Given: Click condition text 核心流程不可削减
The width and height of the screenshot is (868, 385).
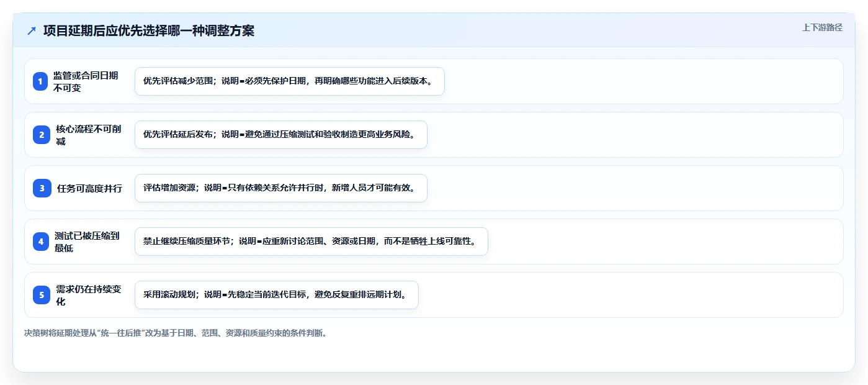Looking at the screenshot, I should 89,135.
